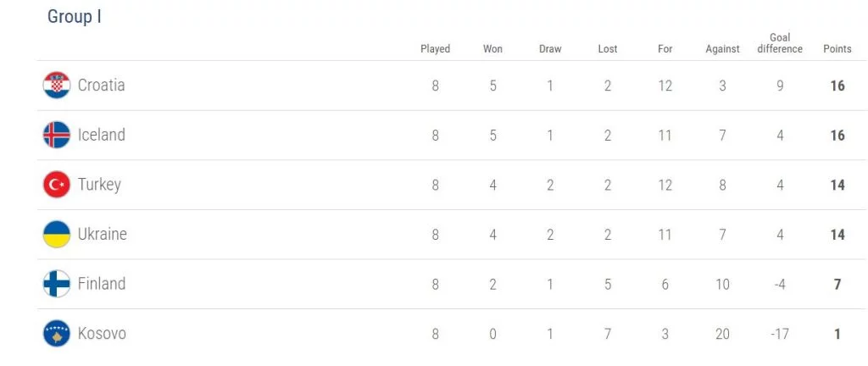Click the Draw column header
Viewport: 868px width, 366px height.
coord(550,49)
